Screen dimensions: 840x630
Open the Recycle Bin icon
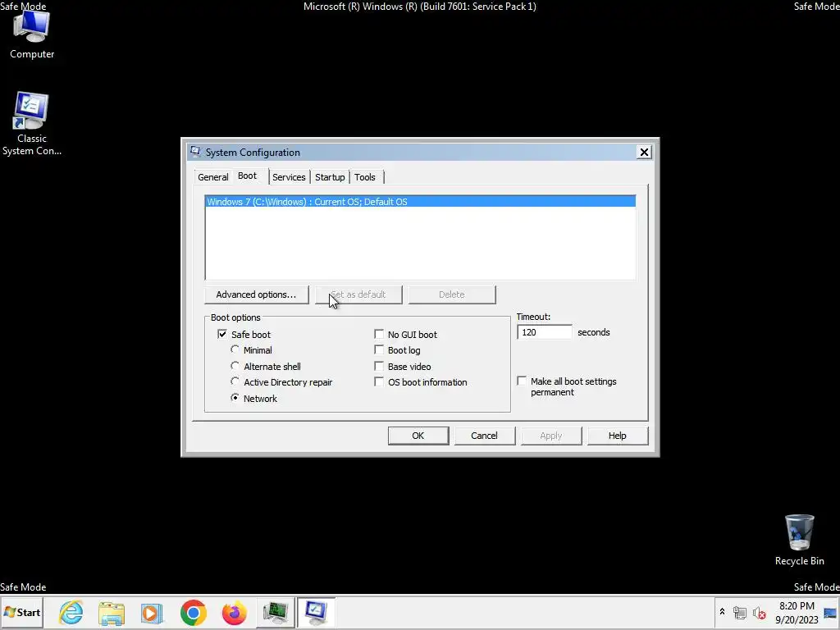(x=799, y=540)
